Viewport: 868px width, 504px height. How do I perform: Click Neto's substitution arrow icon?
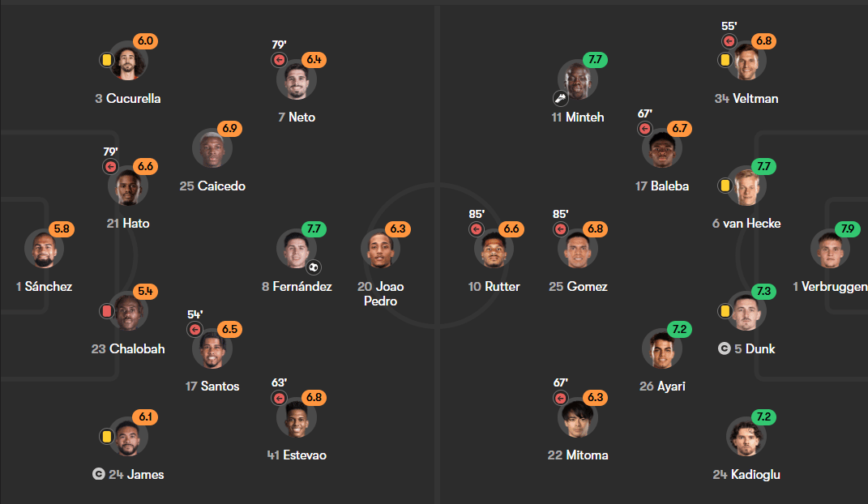pyautogui.click(x=279, y=60)
